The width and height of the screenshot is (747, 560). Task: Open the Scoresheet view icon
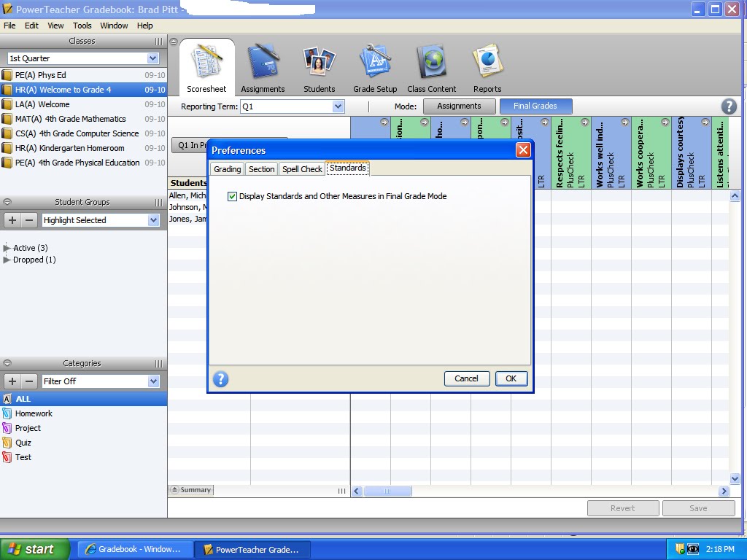coord(206,61)
